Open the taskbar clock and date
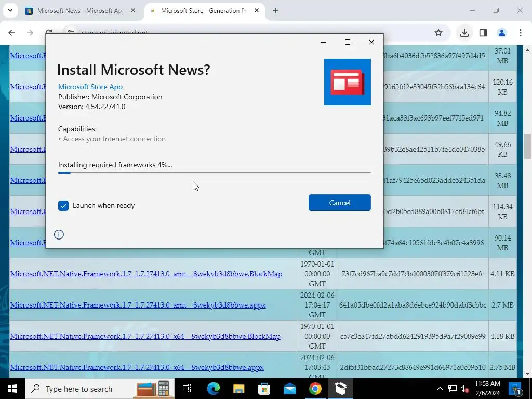Screen dimensions: 532x399 [x=487, y=389]
